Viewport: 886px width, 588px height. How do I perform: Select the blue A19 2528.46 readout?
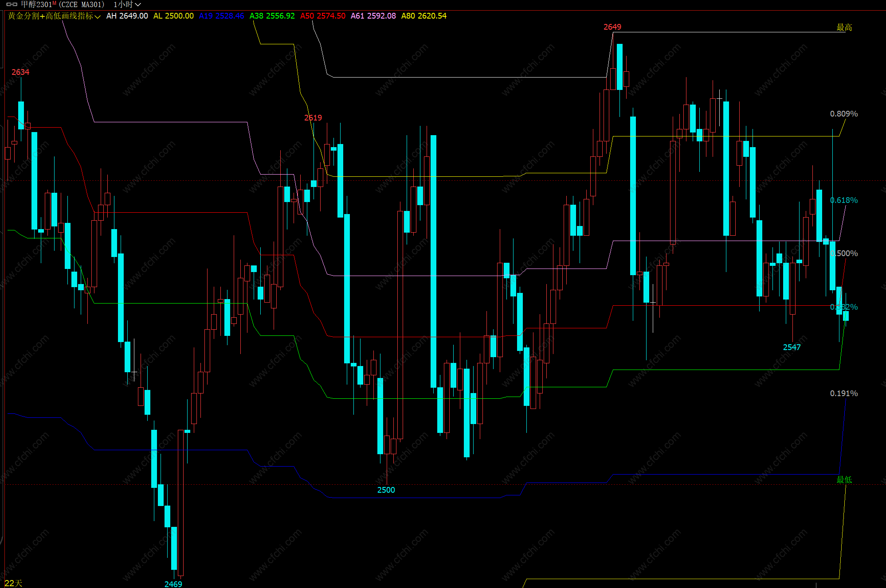(x=221, y=16)
